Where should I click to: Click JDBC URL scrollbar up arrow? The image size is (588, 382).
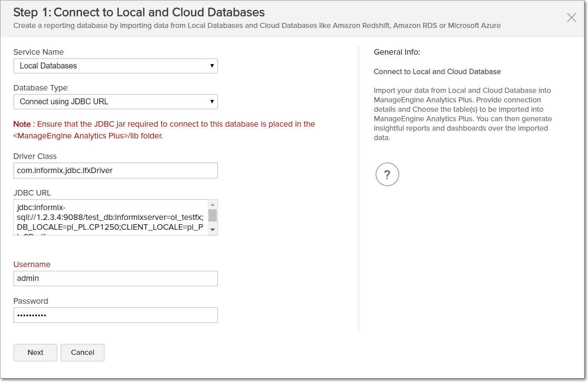click(x=212, y=205)
